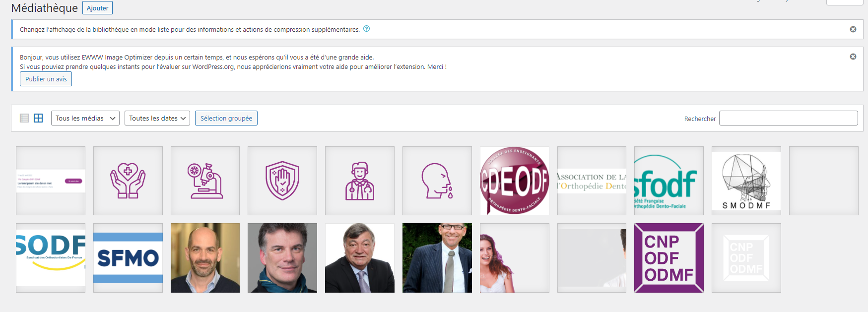Open the doctor with stethoscope icon image

tap(359, 181)
